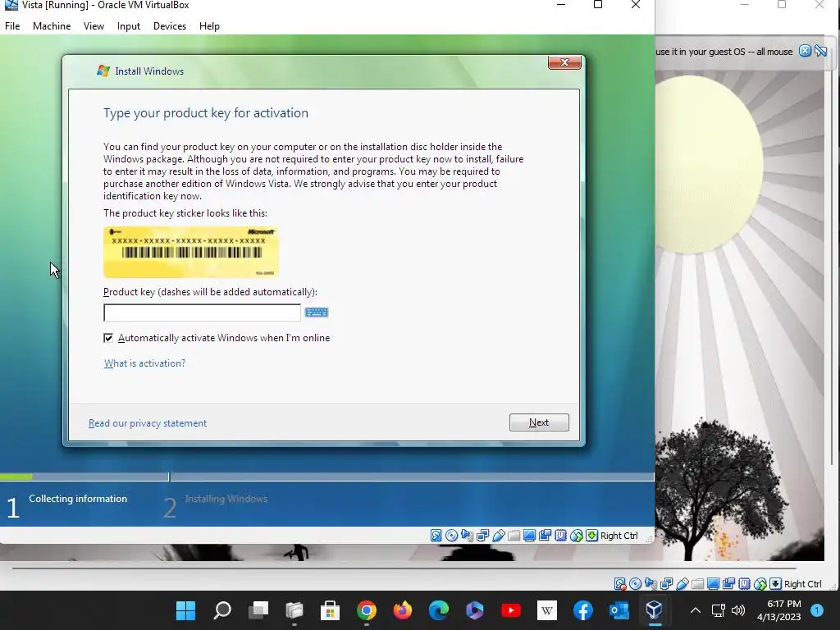Click the audio icon in Vista VM status bar
840x630 pixels.
[467, 535]
